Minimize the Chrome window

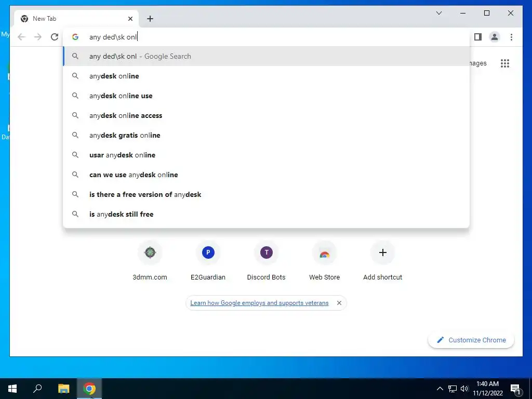[463, 13]
